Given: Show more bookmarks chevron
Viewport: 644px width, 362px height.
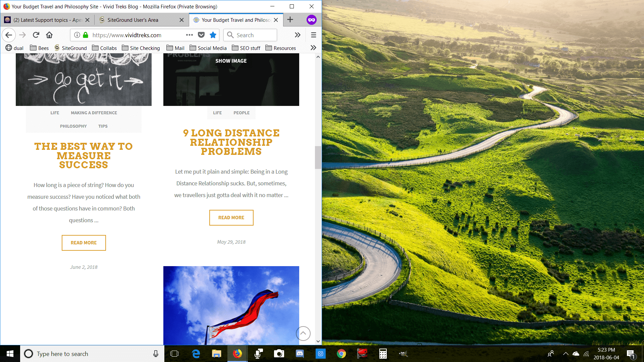Looking at the screenshot, I should tap(313, 48).
